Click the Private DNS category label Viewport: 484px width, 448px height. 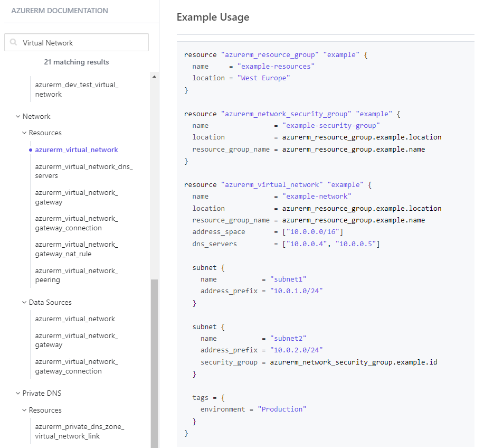click(x=42, y=393)
